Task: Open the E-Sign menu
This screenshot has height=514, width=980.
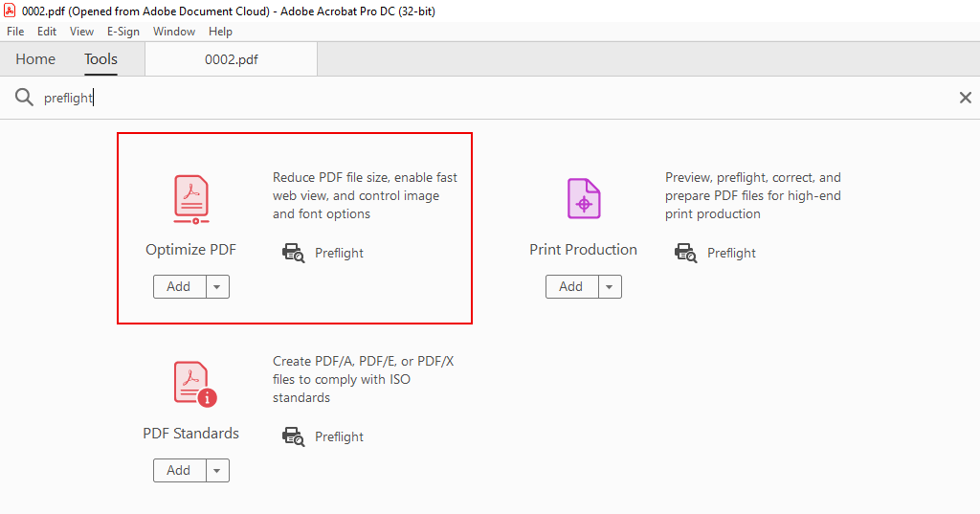Action: [x=123, y=32]
